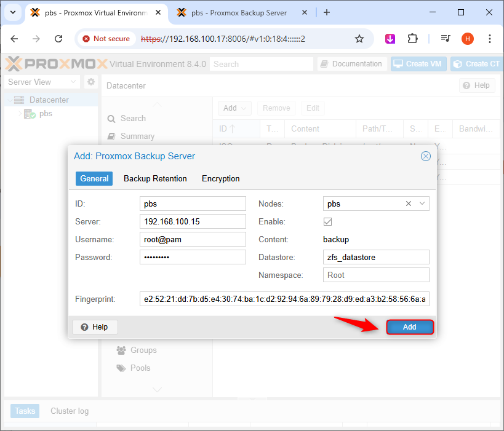
Task: Close the Proxmox Backup Server tab
Action: [305, 12]
